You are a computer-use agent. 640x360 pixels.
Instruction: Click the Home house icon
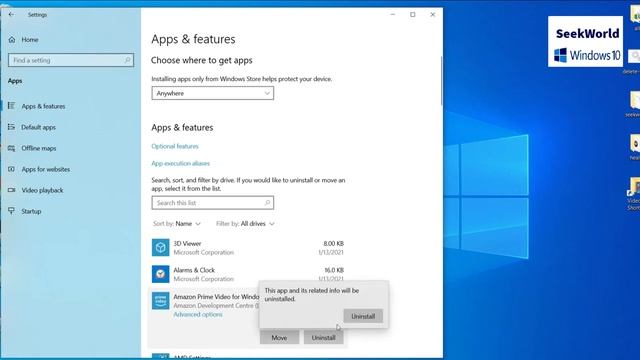click(x=12, y=40)
